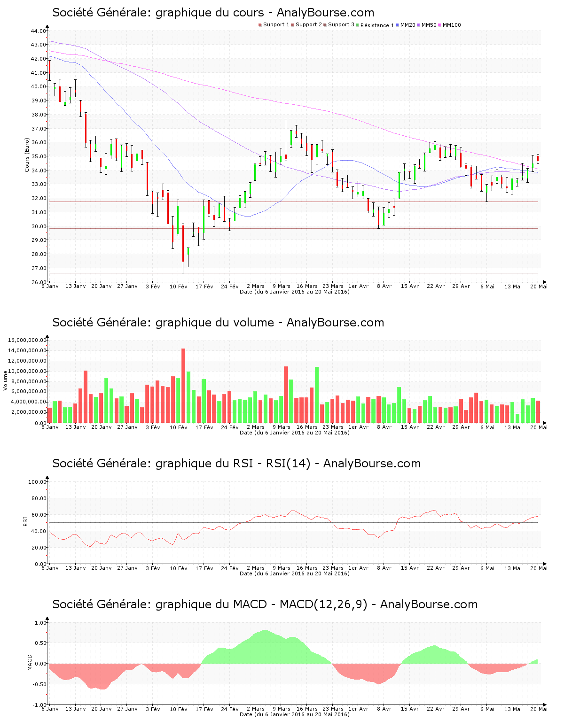The width and height of the screenshot is (564, 728).
Task: Click the 38.00 price axis value
Action: (x=39, y=115)
